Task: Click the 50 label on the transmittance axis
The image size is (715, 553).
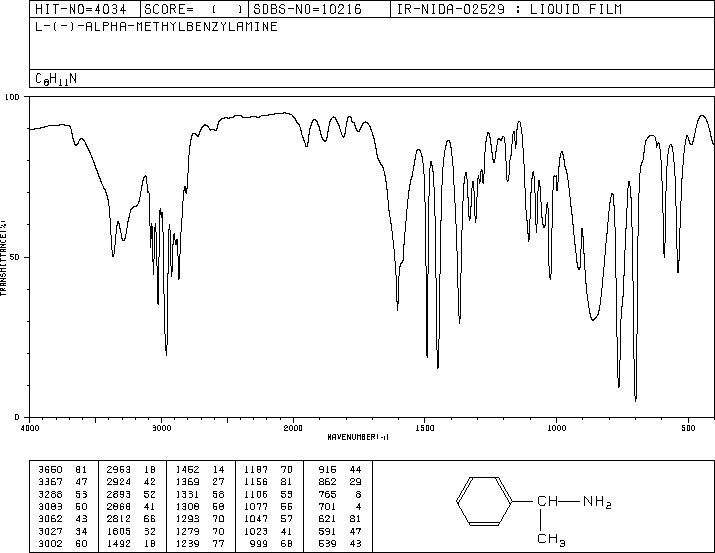Action: [x=15, y=257]
